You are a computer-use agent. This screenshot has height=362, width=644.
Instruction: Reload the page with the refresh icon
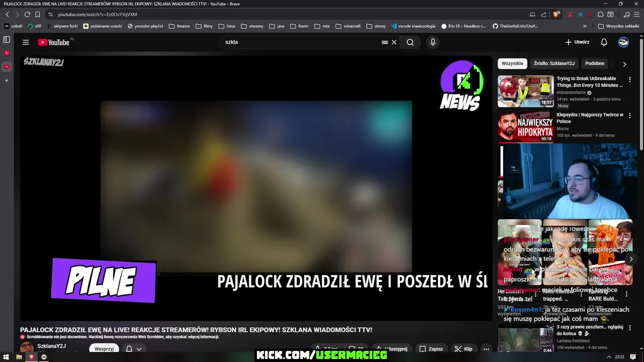pyautogui.click(x=27, y=15)
